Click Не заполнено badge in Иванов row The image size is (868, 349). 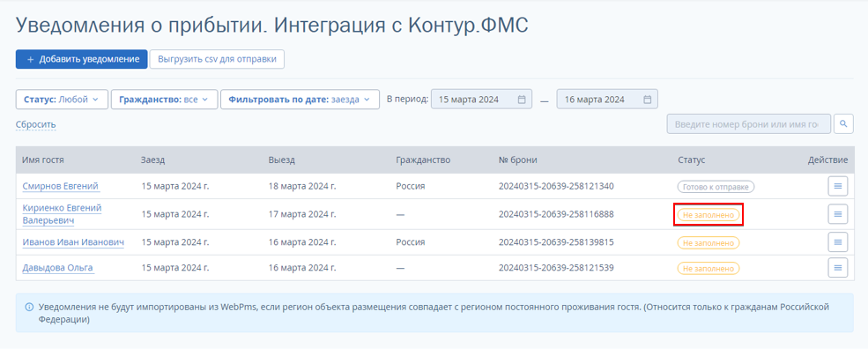tap(708, 242)
